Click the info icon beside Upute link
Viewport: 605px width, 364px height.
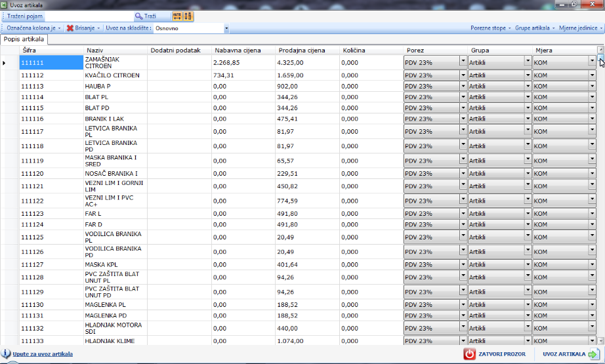6,354
